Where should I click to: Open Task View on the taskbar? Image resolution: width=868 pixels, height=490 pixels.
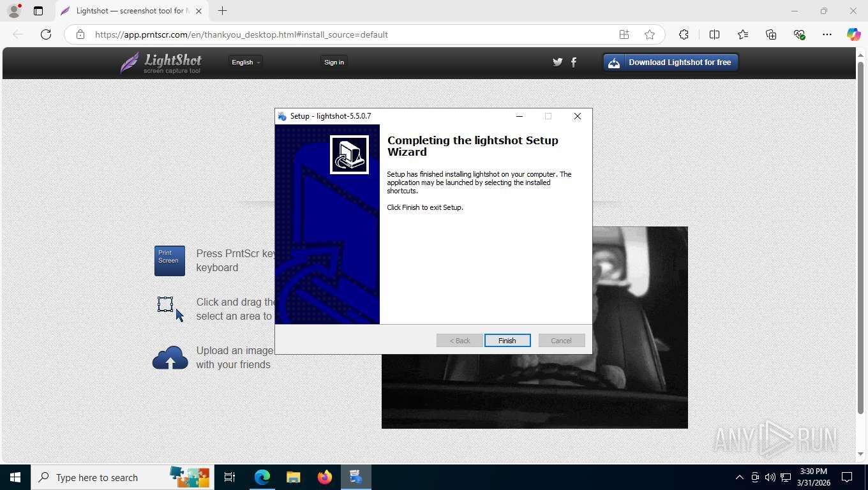tap(230, 477)
